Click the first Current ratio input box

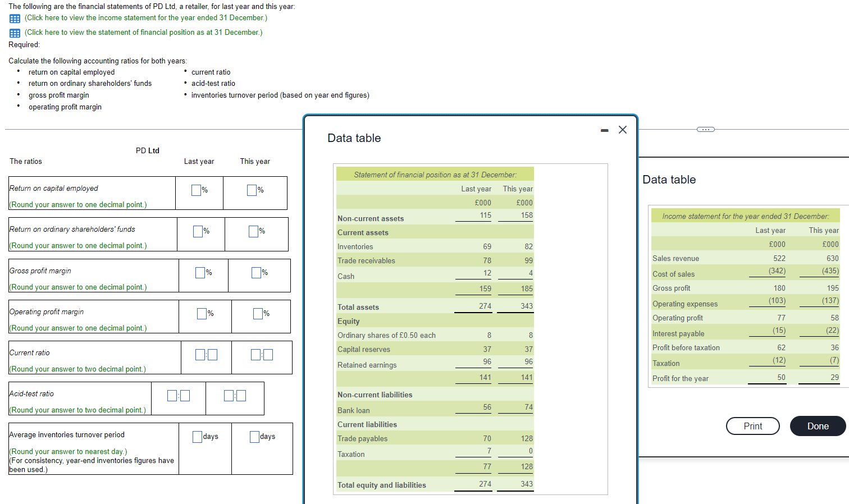tap(200, 354)
